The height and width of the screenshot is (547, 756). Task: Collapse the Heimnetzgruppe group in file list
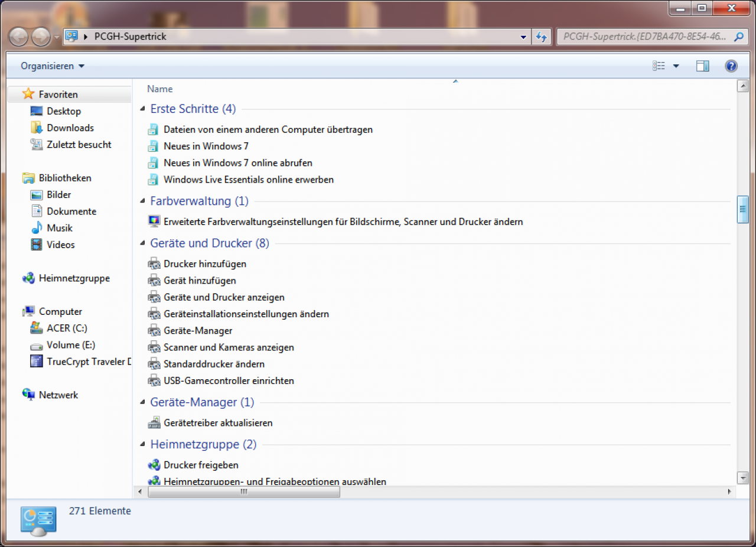point(142,444)
